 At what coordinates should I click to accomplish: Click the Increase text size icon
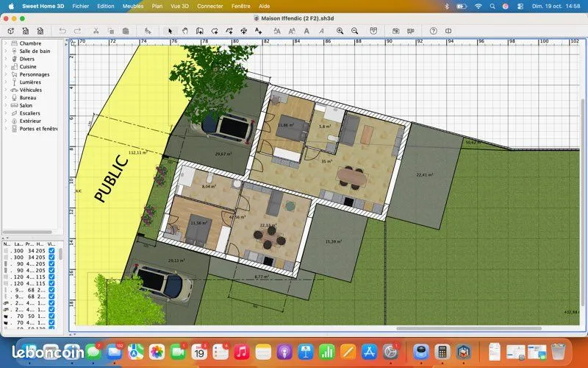click(277, 31)
